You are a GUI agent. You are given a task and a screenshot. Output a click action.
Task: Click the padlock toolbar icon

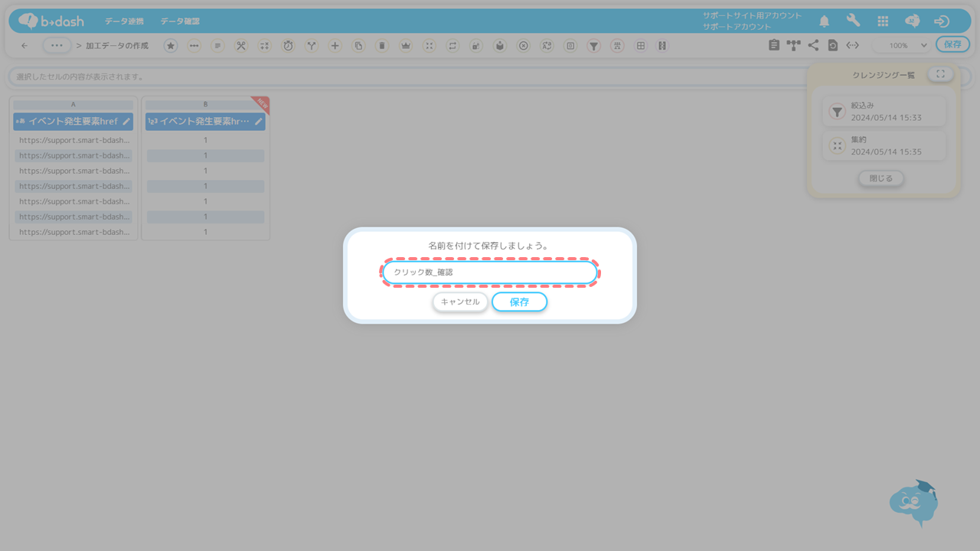coord(476,46)
